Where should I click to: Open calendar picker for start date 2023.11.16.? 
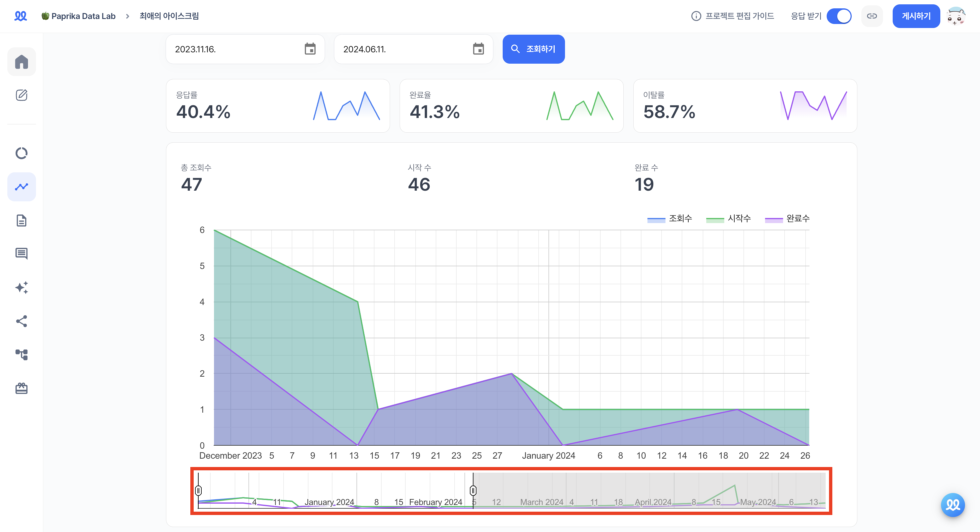[310, 49]
